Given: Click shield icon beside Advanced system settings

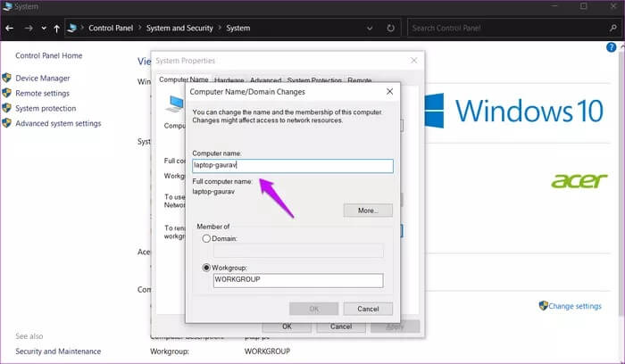Looking at the screenshot, I should [6, 123].
